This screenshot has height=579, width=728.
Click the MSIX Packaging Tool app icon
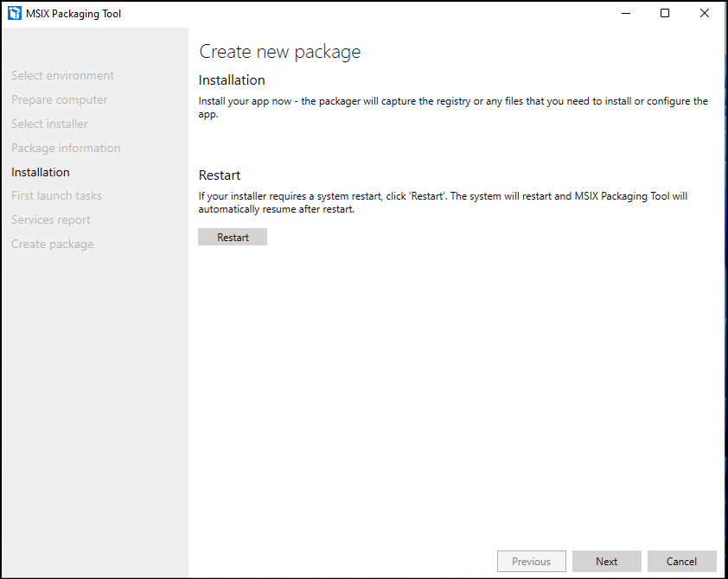[15, 13]
